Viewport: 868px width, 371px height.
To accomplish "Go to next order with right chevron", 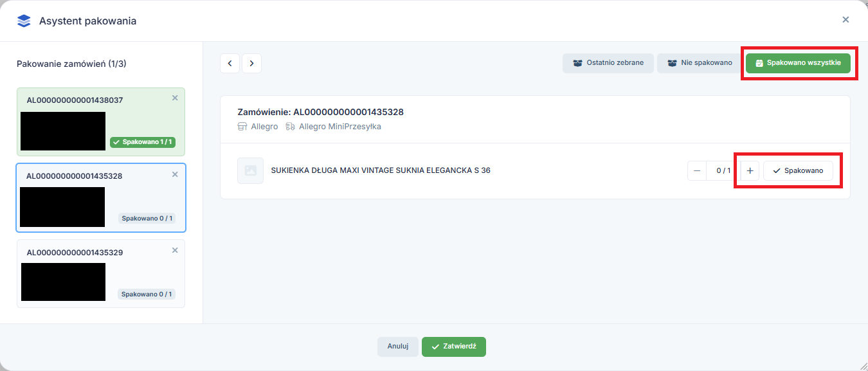I will pos(251,63).
